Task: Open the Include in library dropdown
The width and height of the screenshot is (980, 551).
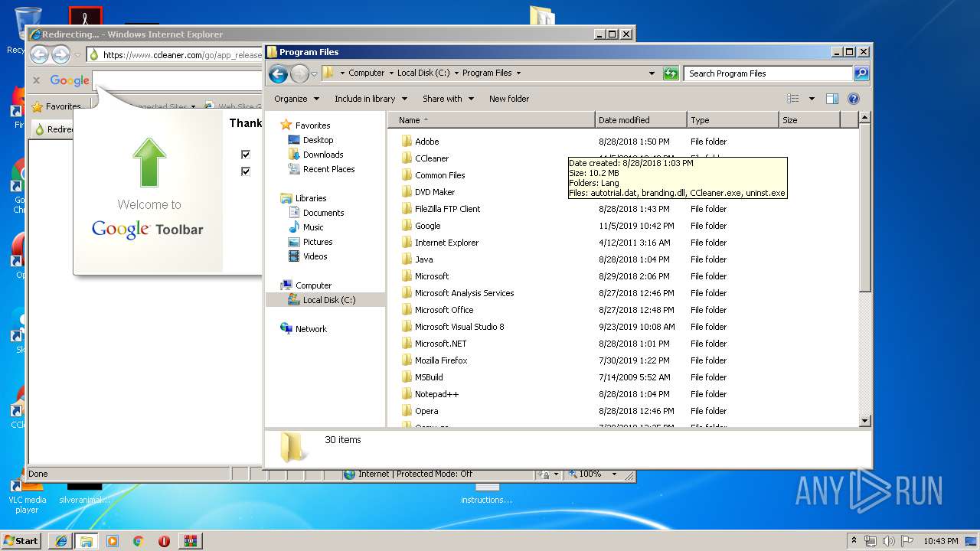Action: click(x=371, y=99)
